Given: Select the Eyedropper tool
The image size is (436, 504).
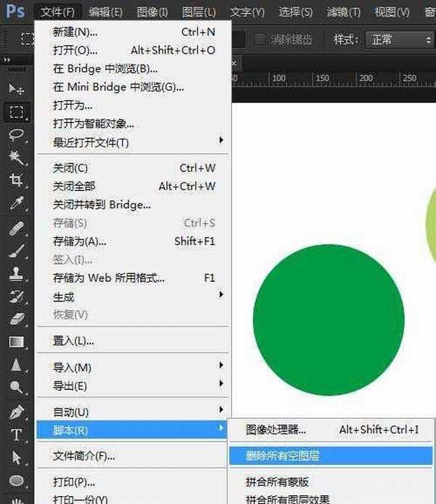Looking at the screenshot, I should [x=16, y=203].
